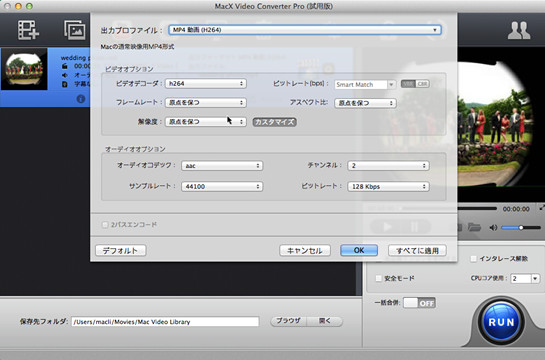Click the play button in preview player

coord(386,227)
